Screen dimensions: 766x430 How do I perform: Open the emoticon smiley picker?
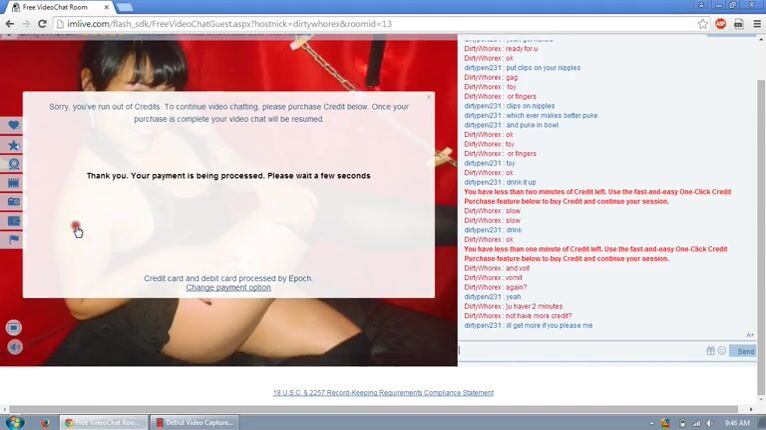pyautogui.click(x=722, y=351)
